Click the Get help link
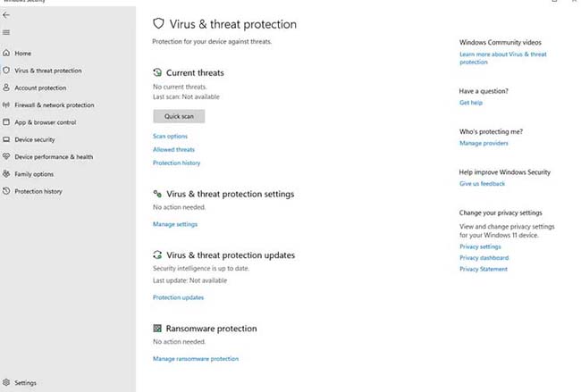 point(470,103)
